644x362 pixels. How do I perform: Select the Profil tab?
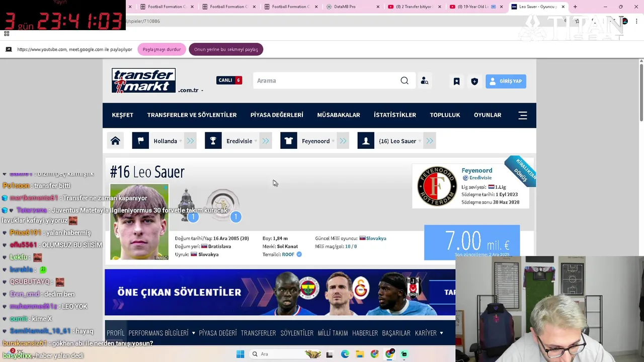pos(115,333)
